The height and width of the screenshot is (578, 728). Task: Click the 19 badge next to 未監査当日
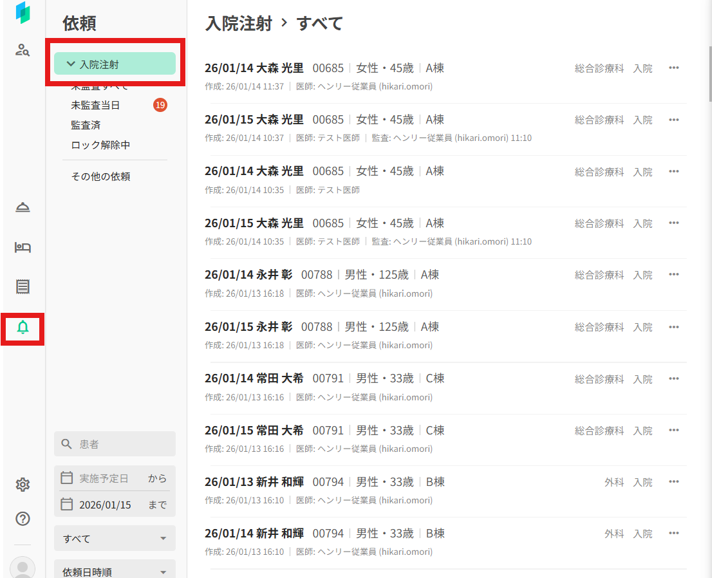click(160, 105)
